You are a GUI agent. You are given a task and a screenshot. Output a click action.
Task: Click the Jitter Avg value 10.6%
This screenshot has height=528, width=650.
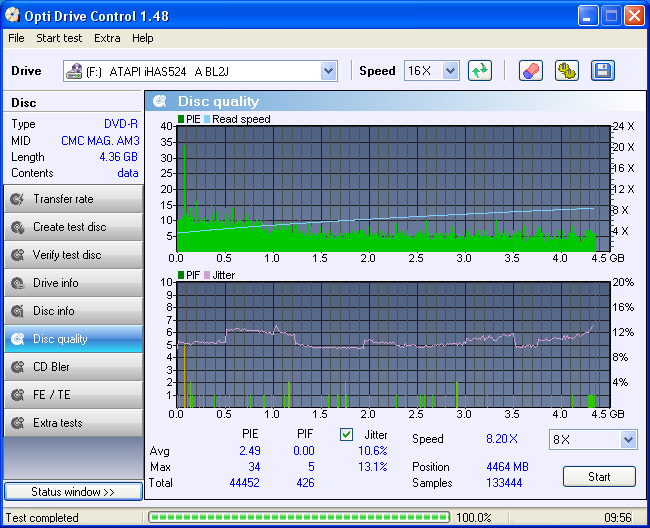click(372, 451)
